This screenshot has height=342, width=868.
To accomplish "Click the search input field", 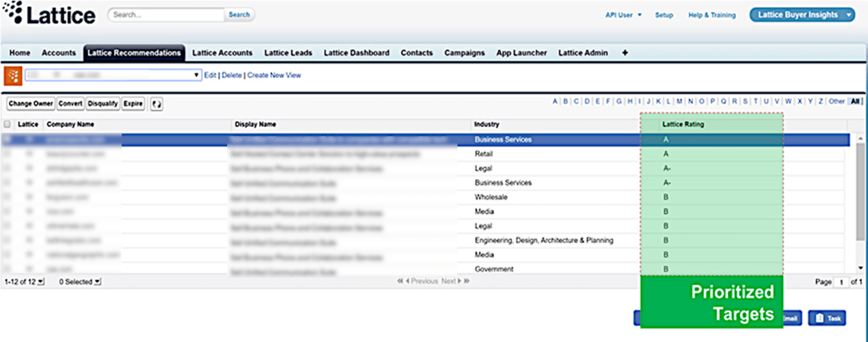I will [x=166, y=15].
